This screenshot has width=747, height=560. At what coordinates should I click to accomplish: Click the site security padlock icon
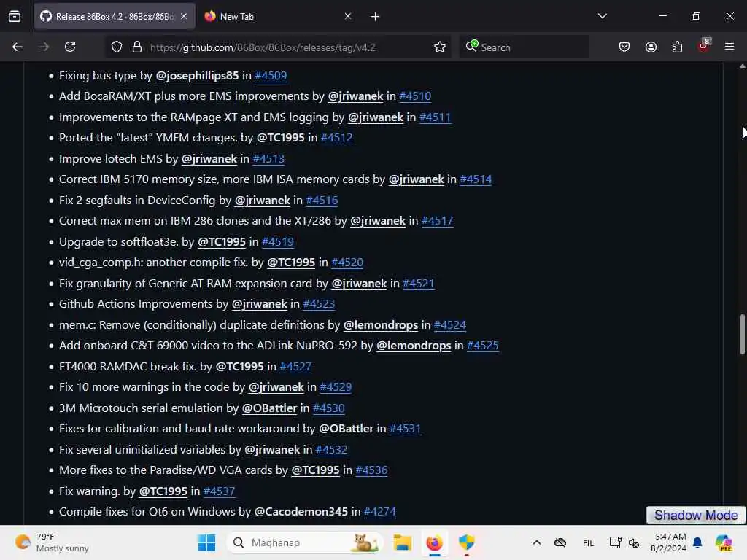click(137, 47)
